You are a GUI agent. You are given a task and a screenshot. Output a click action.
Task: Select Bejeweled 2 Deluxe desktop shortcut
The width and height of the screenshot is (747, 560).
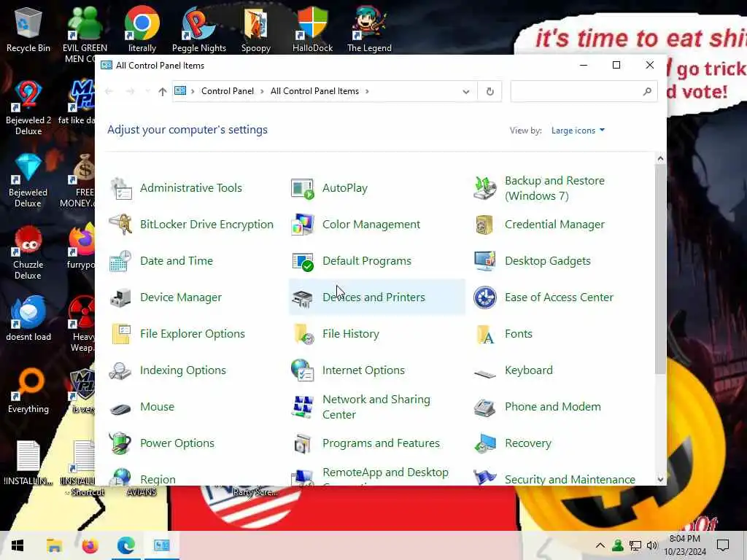tap(28, 108)
